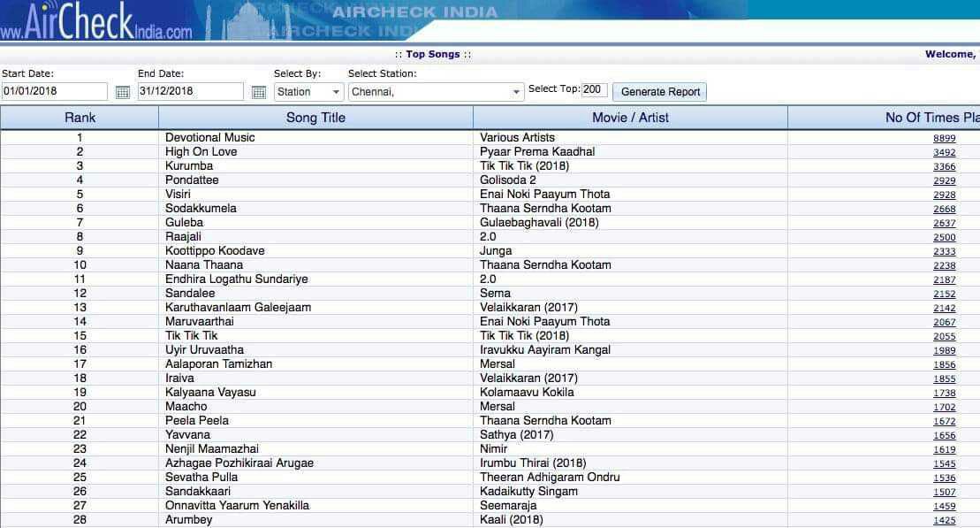Select the song title Raajali
Screen dimensions: 980x528
pos(183,236)
